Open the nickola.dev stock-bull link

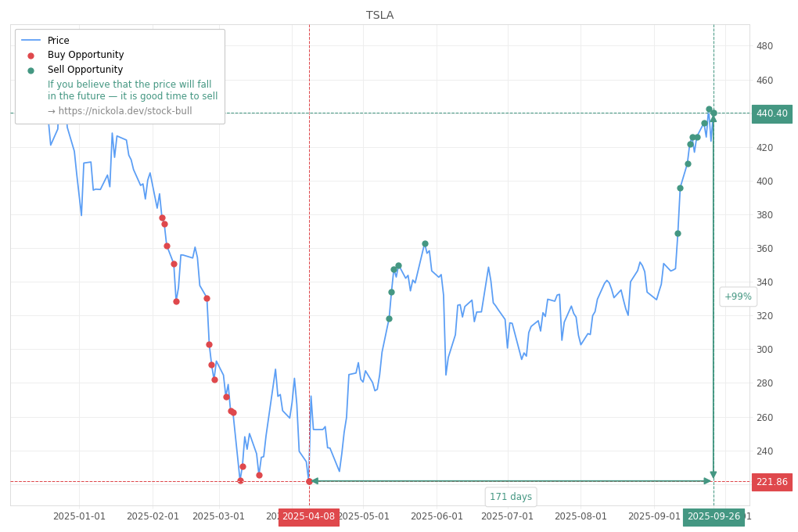click(120, 111)
